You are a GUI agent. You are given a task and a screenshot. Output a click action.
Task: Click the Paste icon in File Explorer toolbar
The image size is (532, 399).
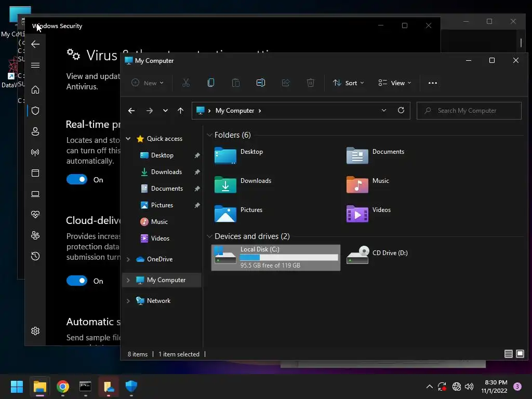tap(235, 83)
